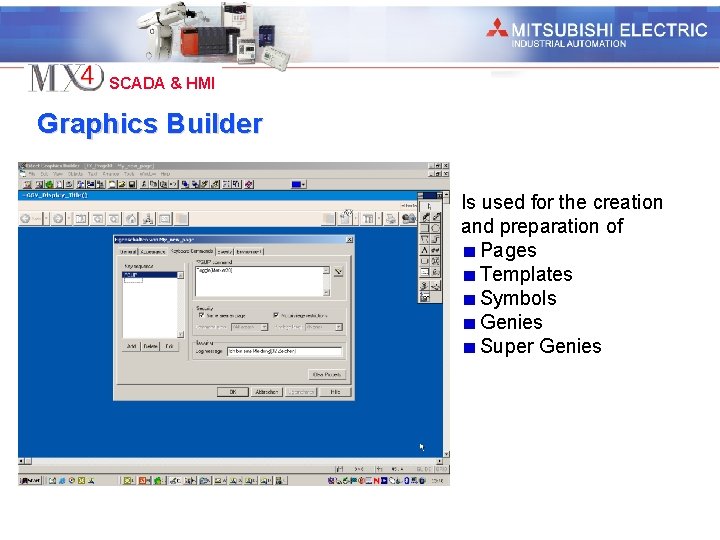This screenshot has height=540, width=720.
Task: Click the Save floppy disk icon
Action: pyautogui.click(x=132, y=184)
